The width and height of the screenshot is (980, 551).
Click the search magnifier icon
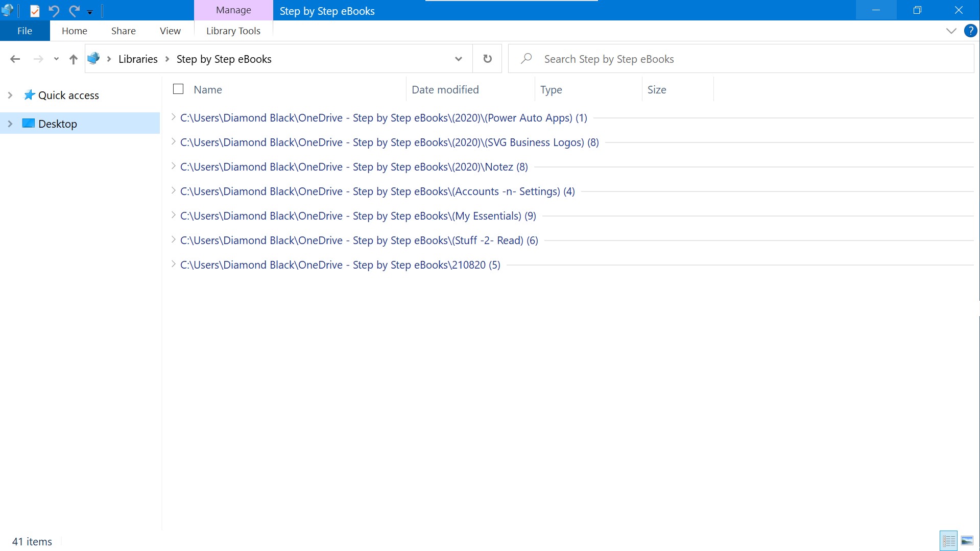526,59
